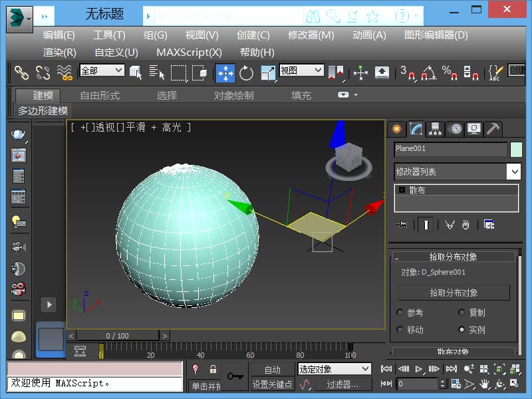Open Select by Name list

[156, 72]
